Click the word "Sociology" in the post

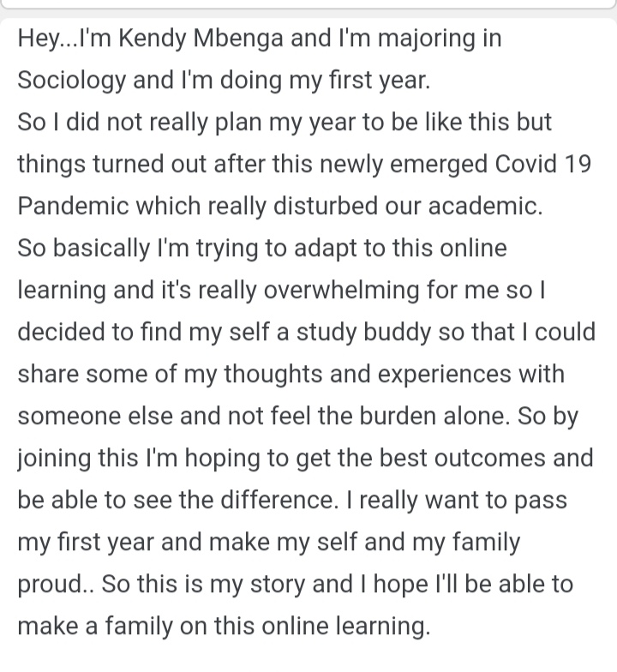click(x=72, y=81)
